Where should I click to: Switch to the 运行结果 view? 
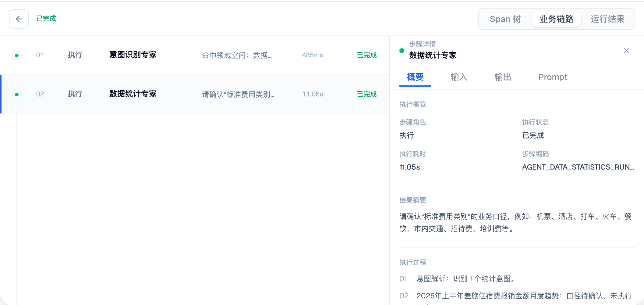click(x=607, y=19)
